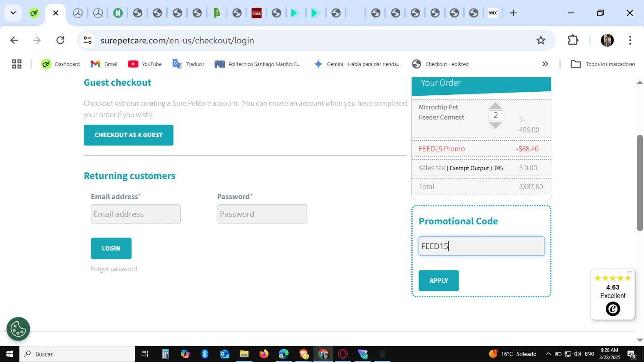This screenshot has width=644, height=362.
Task: Click the promotional code field containing FEED15
Action: [x=482, y=246]
